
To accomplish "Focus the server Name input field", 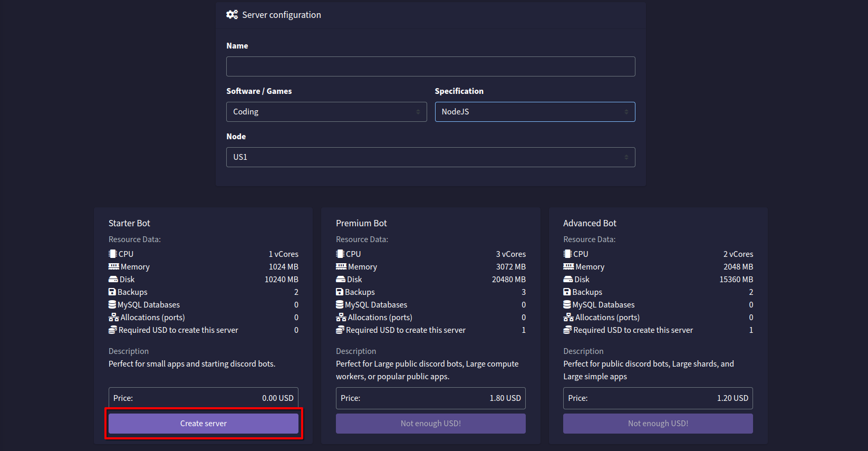I will (x=430, y=66).
